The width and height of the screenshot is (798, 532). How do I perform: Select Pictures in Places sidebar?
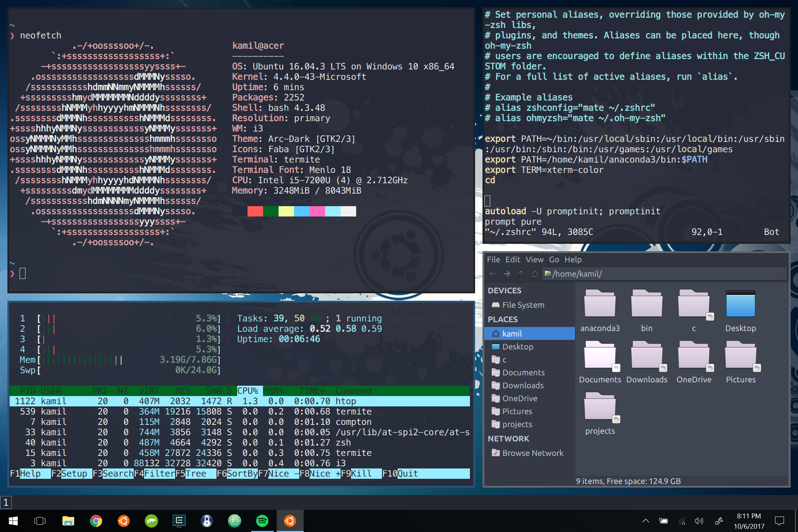529,411
